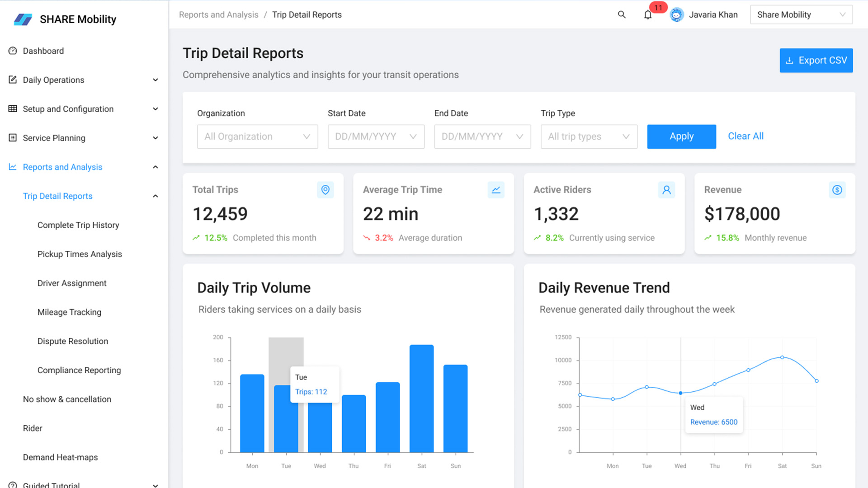
Task: Open the All Organization dropdown
Action: tap(257, 136)
